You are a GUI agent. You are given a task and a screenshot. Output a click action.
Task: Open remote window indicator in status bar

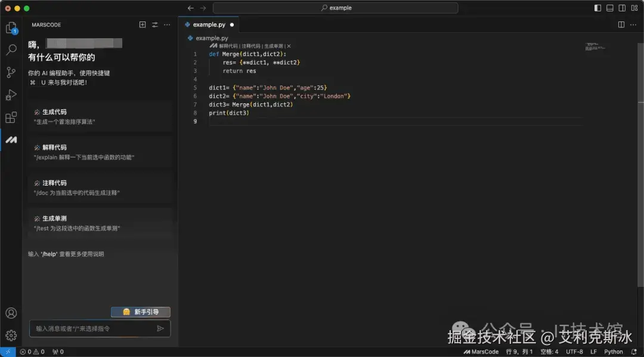8,352
